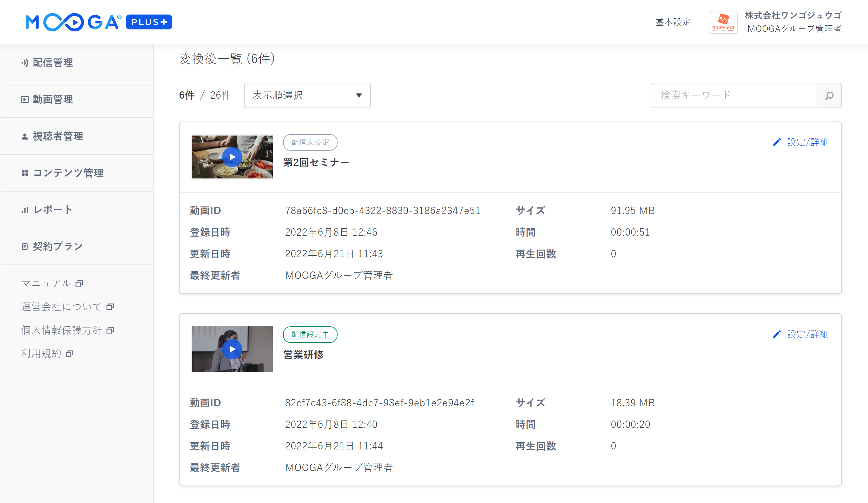Click the 検索キーワード search field
Image resolution: width=868 pixels, height=503 pixels.
pyautogui.click(x=734, y=95)
